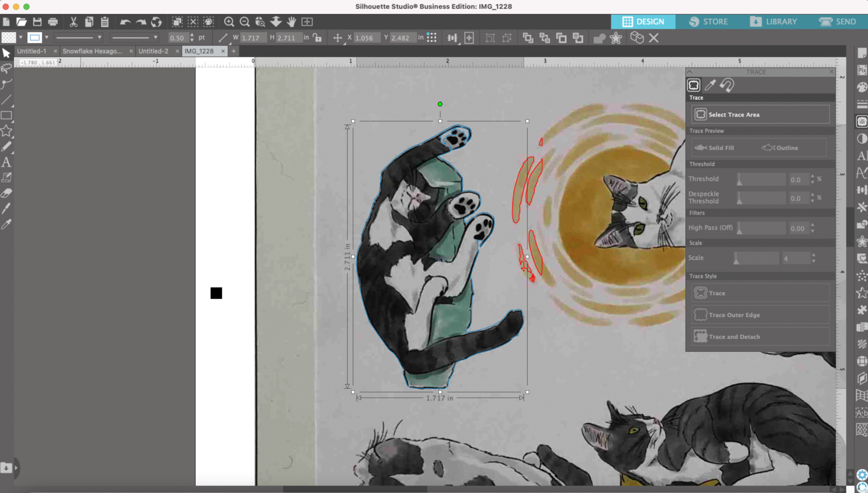Viewport: 868px width, 493px height.
Task: Open the Fill color palette panel
Action: point(862,87)
